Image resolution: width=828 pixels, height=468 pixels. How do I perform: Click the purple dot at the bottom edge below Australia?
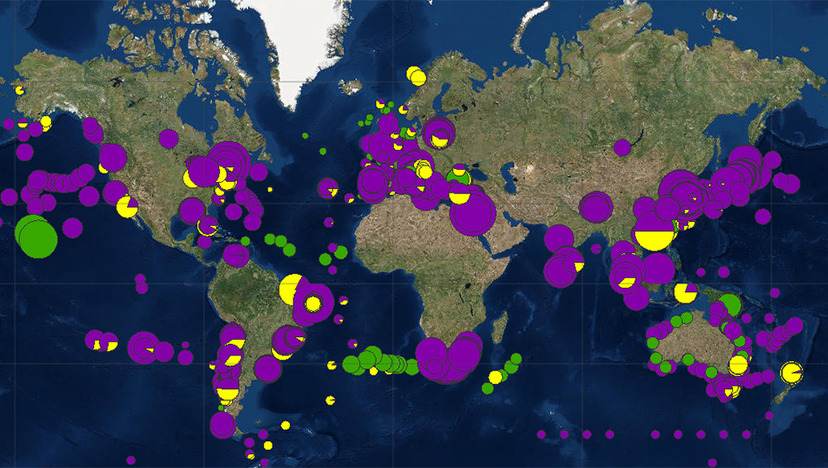point(712,463)
